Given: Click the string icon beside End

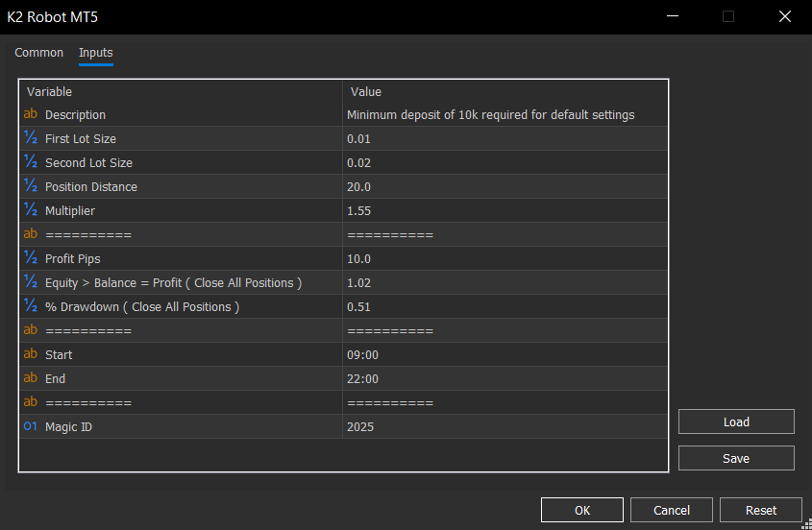Looking at the screenshot, I should click(31, 378).
